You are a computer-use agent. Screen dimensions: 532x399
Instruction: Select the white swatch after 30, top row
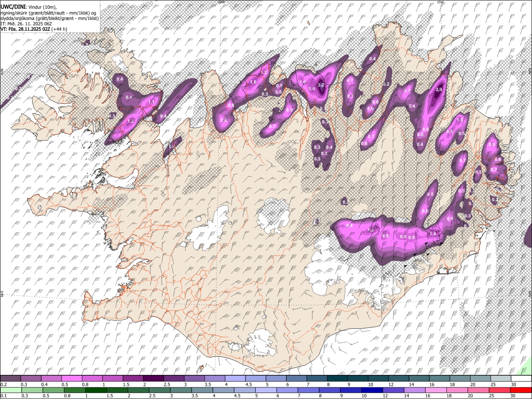point(521,378)
